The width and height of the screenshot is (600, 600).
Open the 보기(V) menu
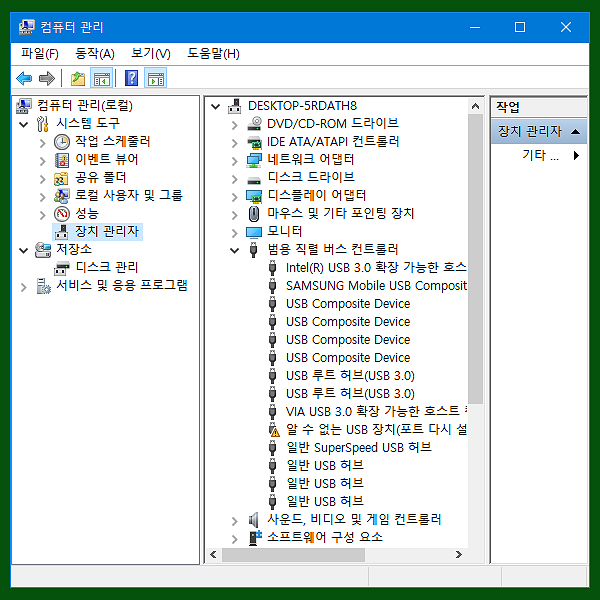151,54
